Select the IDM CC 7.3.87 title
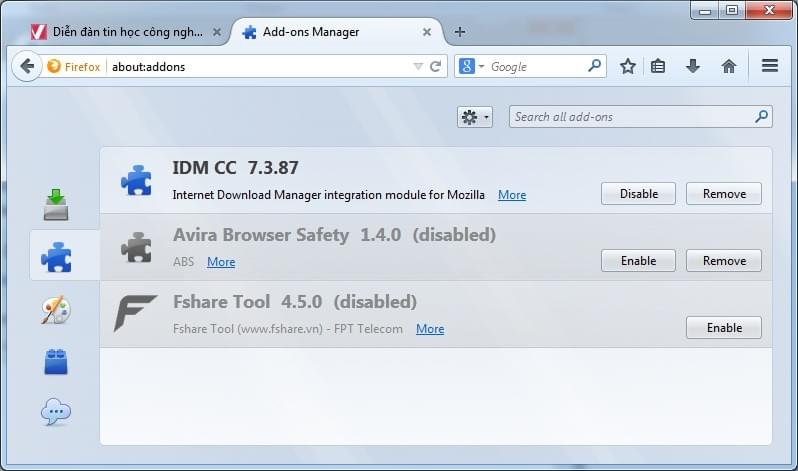 pos(236,168)
